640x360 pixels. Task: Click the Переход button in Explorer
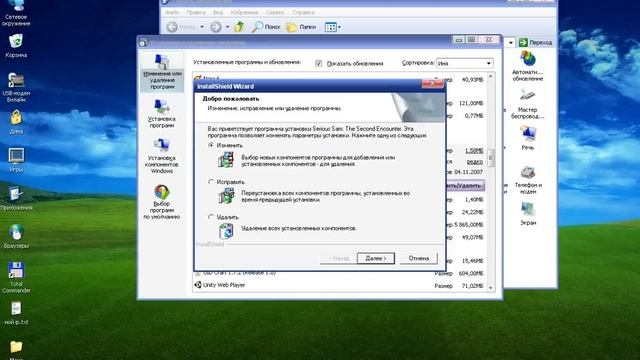coord(536,42)
